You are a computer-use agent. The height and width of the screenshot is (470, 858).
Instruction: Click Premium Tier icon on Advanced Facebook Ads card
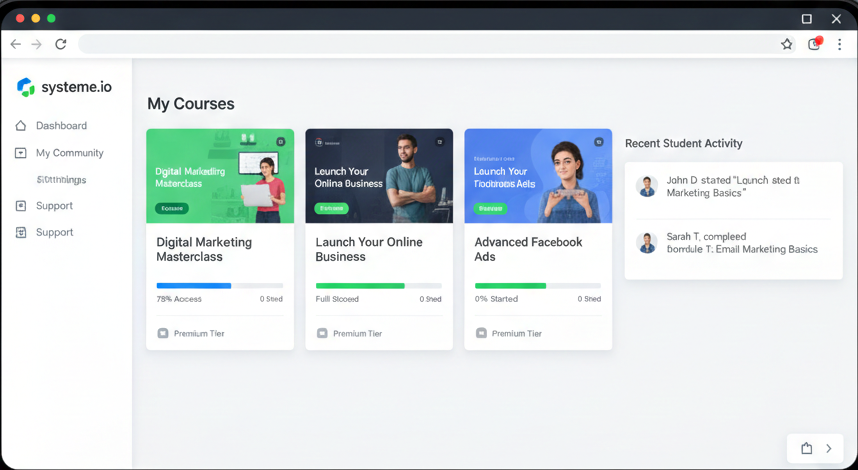pos(481,333)
